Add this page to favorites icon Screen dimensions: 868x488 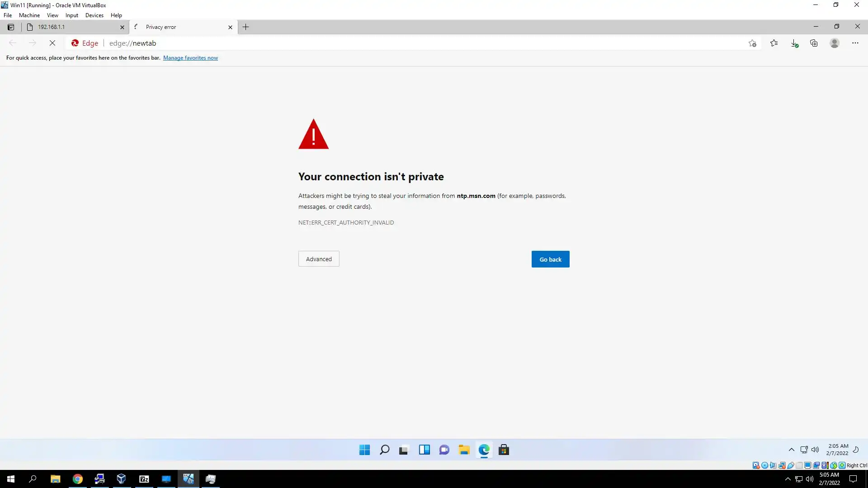(x=752, y=43)
